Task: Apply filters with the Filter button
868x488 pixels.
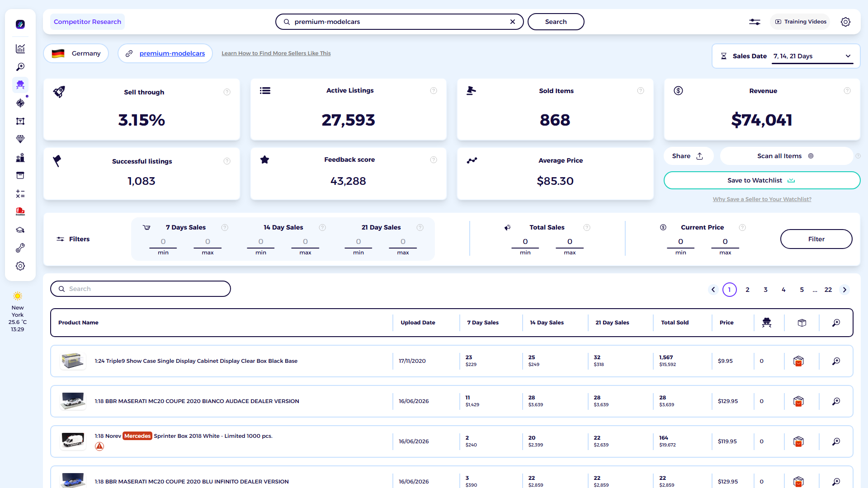Action: pyautogui.click(x=816, y=239)
